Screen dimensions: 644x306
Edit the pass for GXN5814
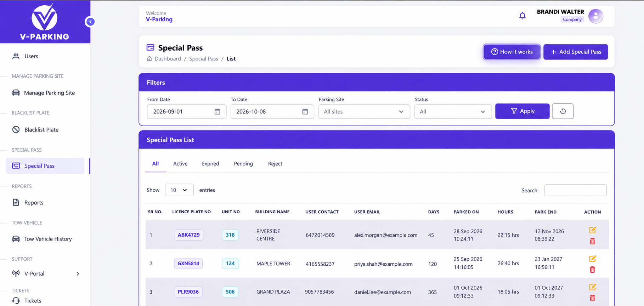pos(592,259)
